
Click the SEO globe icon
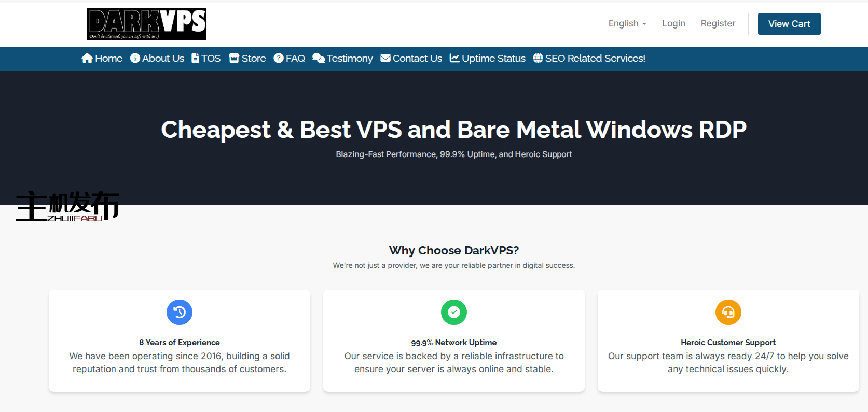538,59
